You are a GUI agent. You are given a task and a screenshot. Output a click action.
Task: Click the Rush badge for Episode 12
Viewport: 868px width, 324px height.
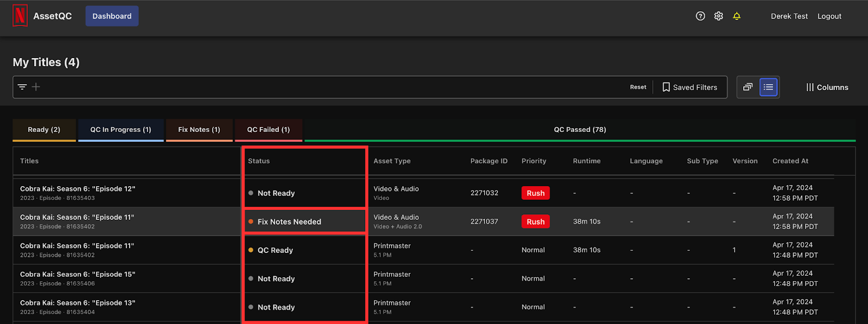tap(535, 193)
